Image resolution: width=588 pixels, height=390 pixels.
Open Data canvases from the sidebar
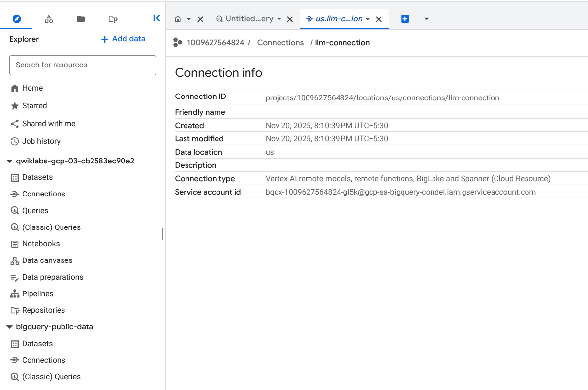[x=47, y=260]
